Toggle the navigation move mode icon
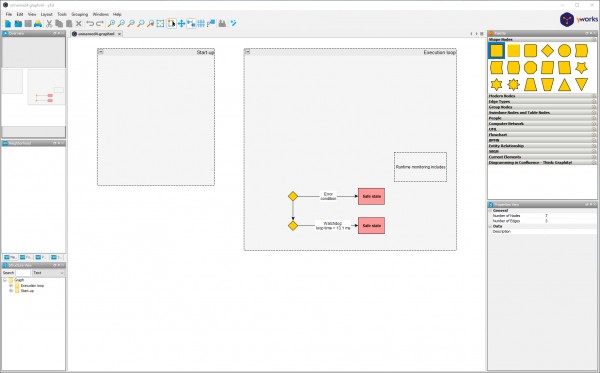The width and height of the screenshot is (600, 373). point(181,24)
